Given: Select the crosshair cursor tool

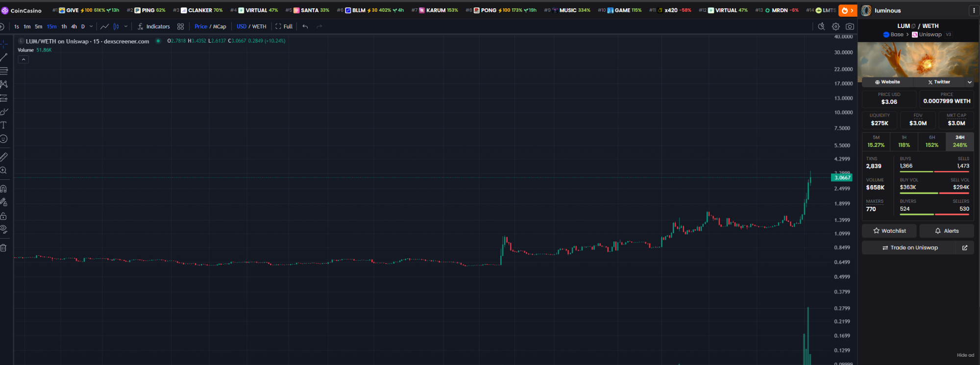Looking at the screenshot, I should [4, 44].
